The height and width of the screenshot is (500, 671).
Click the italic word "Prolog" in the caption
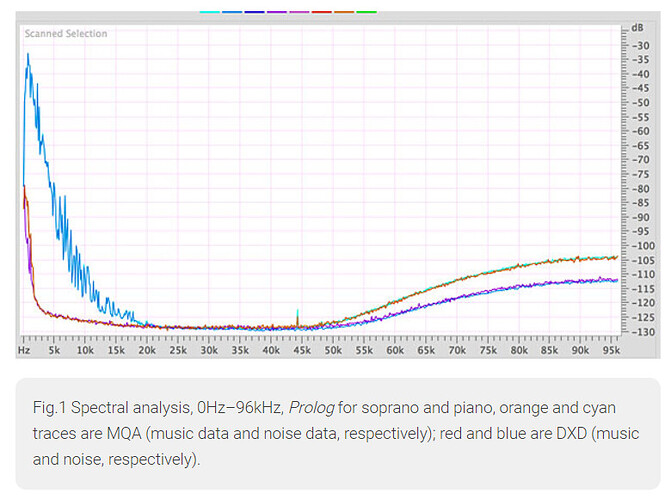(312, 408)
